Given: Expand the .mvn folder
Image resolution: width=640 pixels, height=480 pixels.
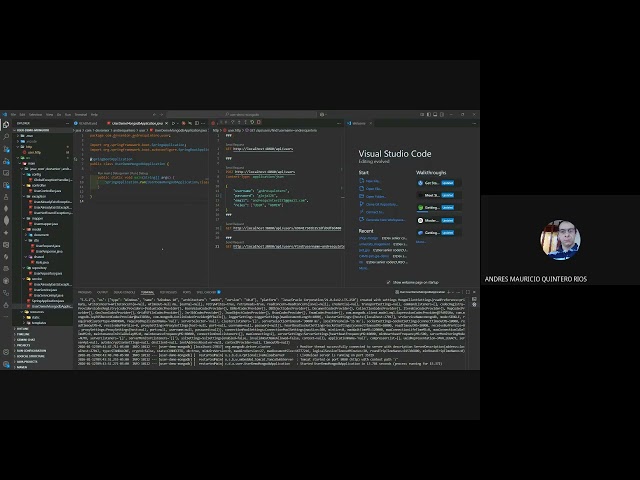Looking at the screenshot, I should coord(29,136).
